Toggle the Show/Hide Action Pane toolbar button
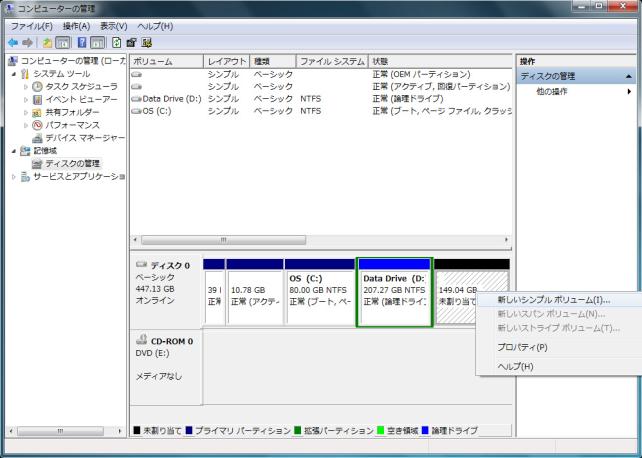 click(97, 42)
